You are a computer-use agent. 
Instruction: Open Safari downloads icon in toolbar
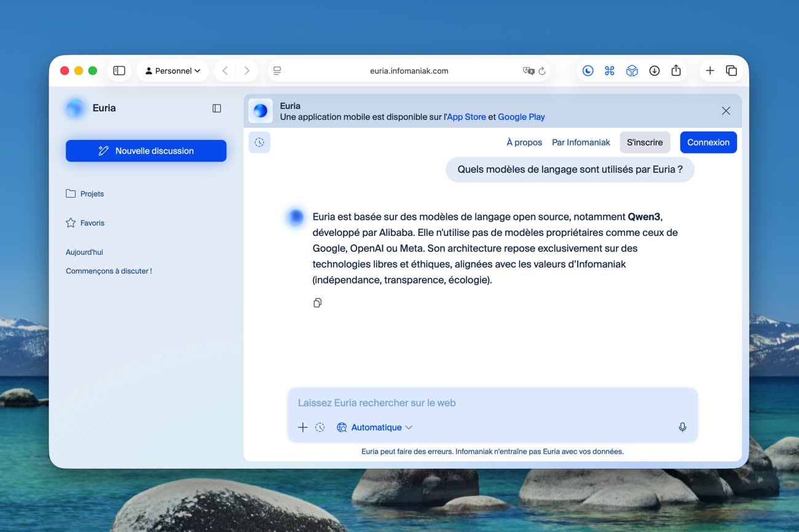(654, 71)
